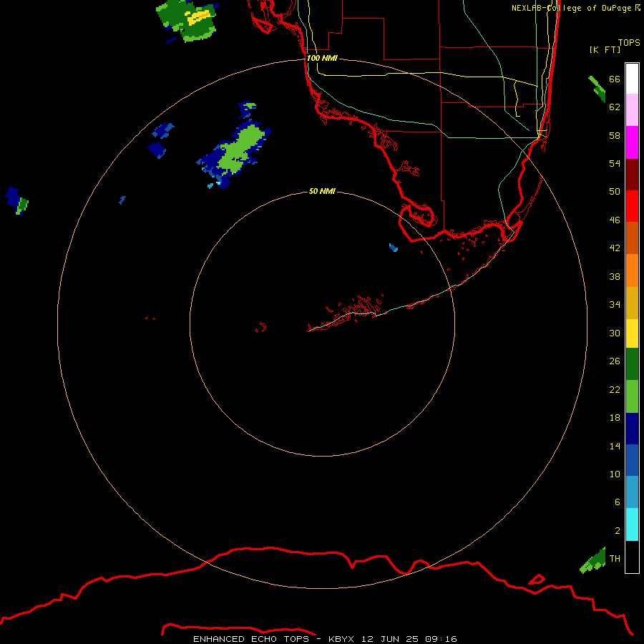Screen dimensions: 644x644
Task: Click the "50 NMI" range ring label
Action: point(322,191)
